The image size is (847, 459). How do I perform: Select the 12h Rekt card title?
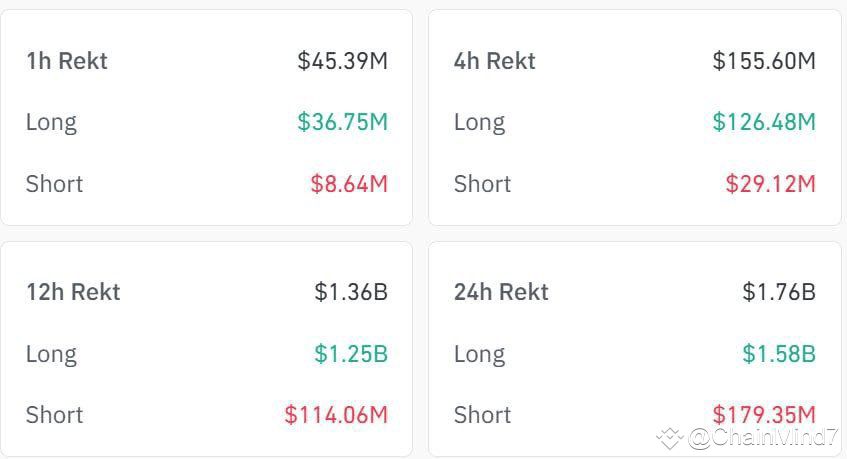click(x=73, y=292)
